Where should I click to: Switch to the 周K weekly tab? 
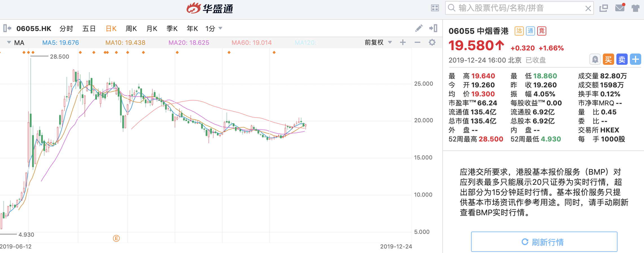(x=131, y=28)
